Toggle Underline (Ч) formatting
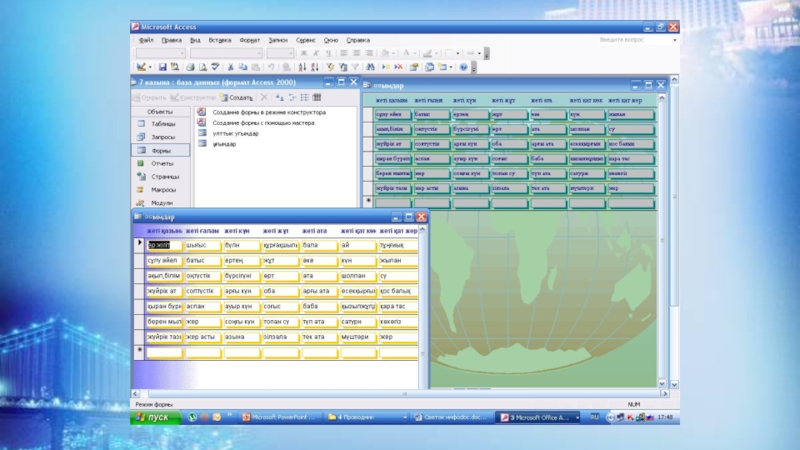The height and width of the screenshot is (450, 800). (328, 53)
